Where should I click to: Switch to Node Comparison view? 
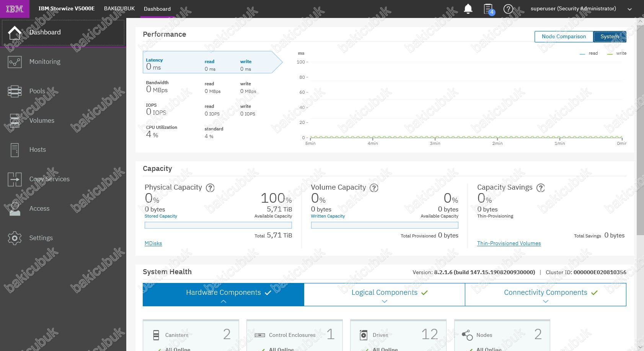pyautogui.click(x=564, y=36)
